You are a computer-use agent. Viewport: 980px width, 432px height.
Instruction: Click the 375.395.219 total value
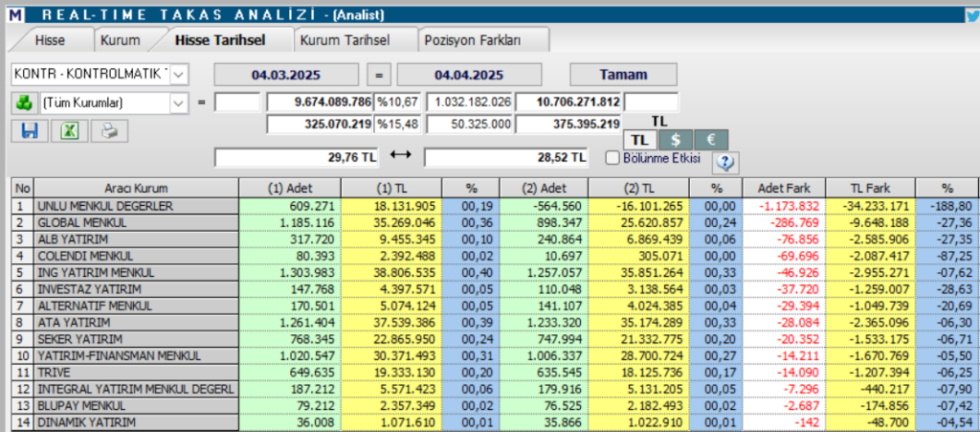568,125
